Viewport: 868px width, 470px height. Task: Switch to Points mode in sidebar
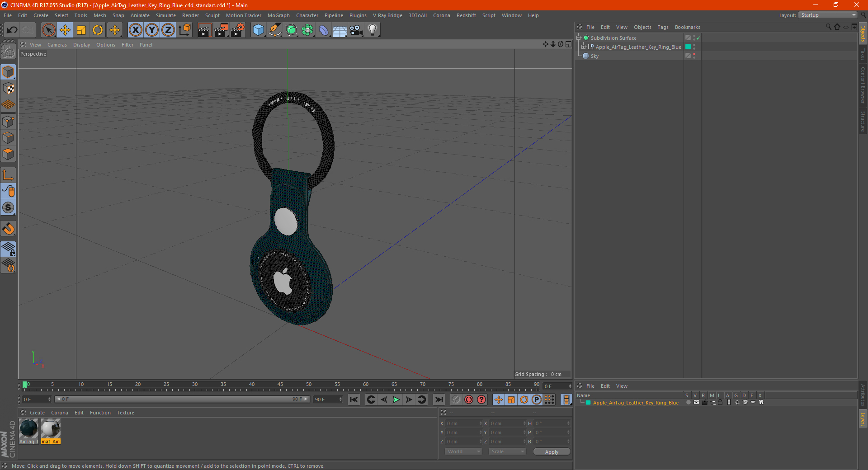(8, 122)
